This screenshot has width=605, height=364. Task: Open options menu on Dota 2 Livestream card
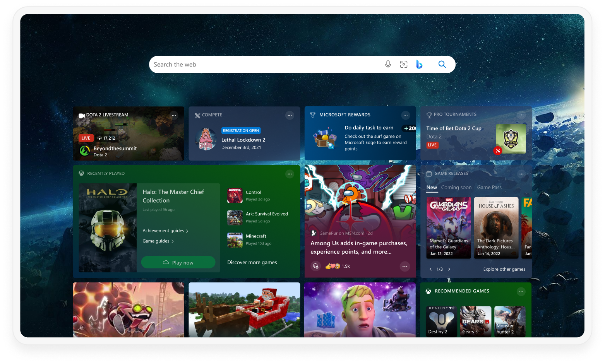click(173, 115)
